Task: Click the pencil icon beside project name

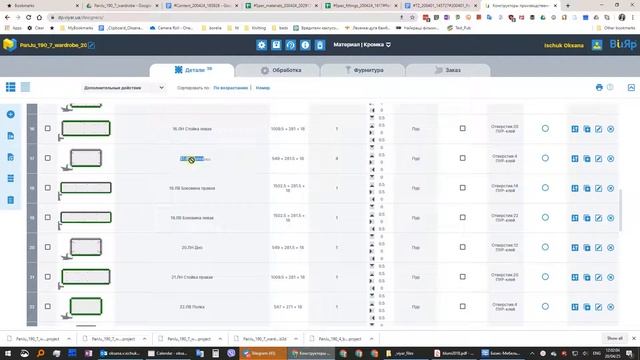Action: pyautogui.click(x=92, y=45)
